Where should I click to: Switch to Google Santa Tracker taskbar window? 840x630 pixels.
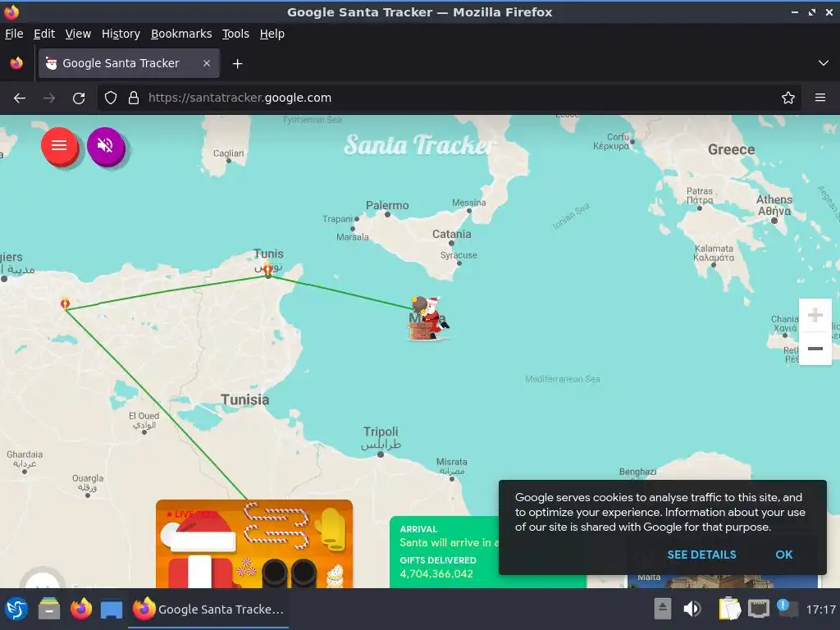click(x=208, y=609)
